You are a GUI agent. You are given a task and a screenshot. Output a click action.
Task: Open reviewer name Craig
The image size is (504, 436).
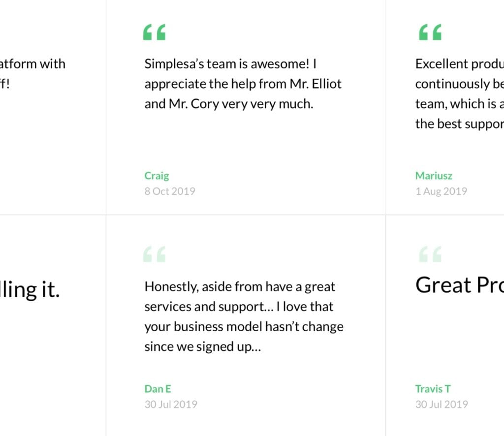point(157,176)
